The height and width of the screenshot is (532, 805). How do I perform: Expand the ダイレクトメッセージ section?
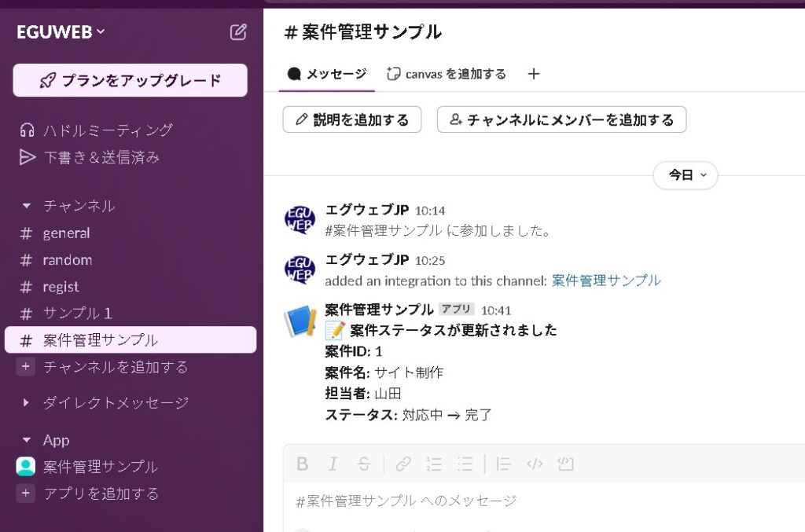coord(27,403)
